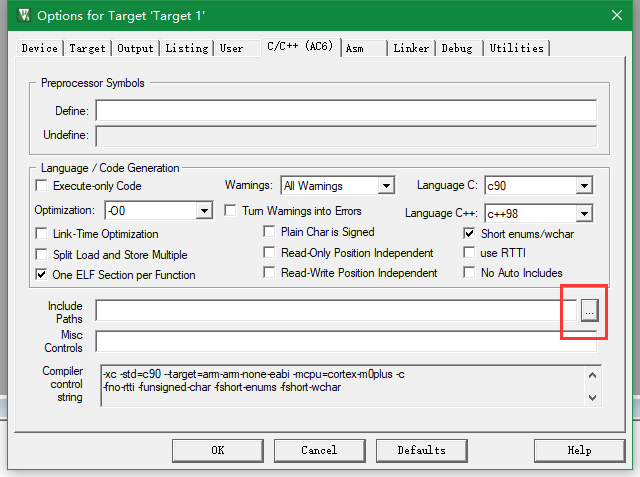Screen dimensions: 640x477
Task: Uncheck One ELF Section per Function
Action: tap(41, 275)
